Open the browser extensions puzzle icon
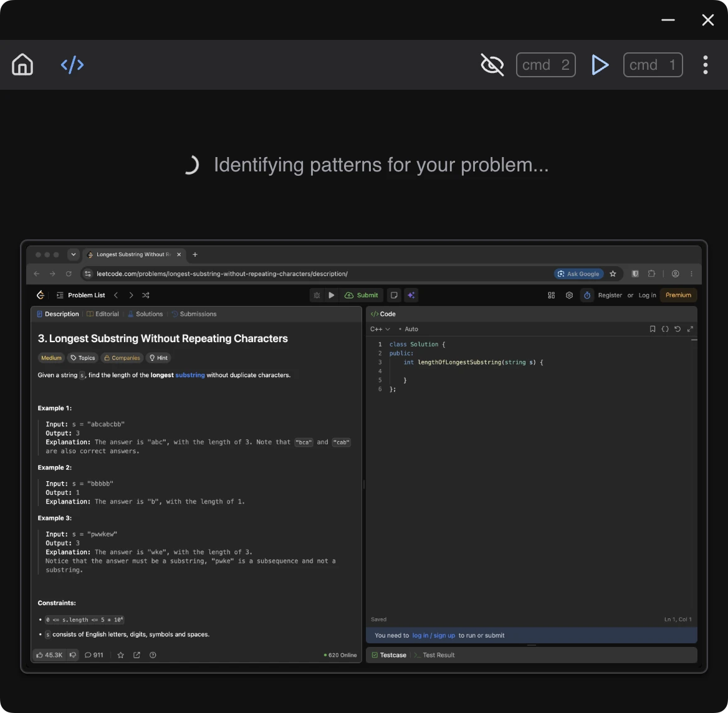The image size is (728, 713). (651, 274)
